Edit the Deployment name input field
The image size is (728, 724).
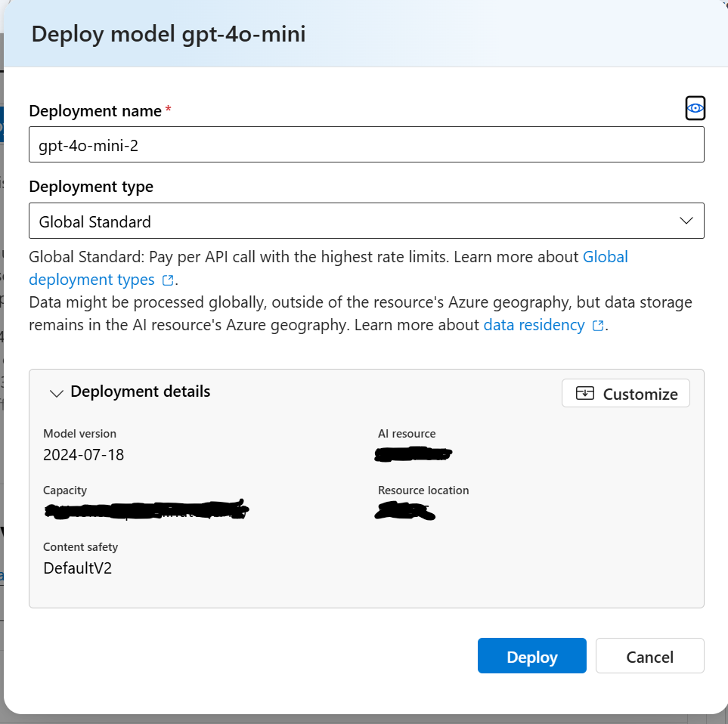(x=367, y=145)
